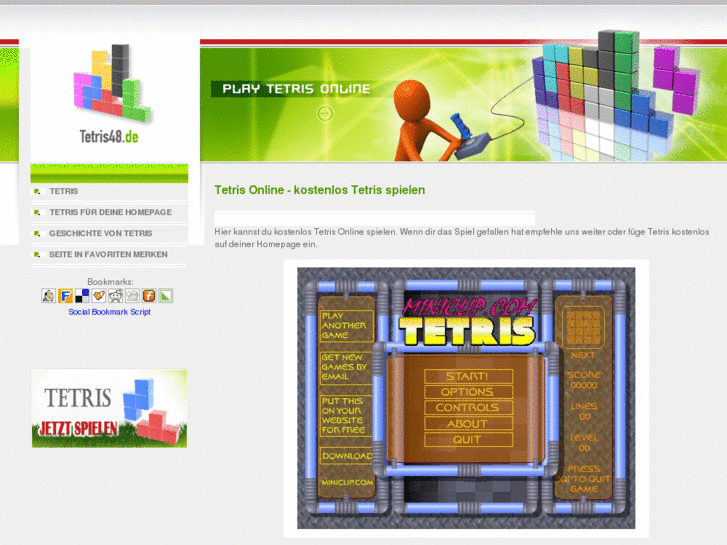The height and width of the screenshot is (545, 727).
Task: Start the game with START! button
Action: pyautogui.click(x=468, y=376)
